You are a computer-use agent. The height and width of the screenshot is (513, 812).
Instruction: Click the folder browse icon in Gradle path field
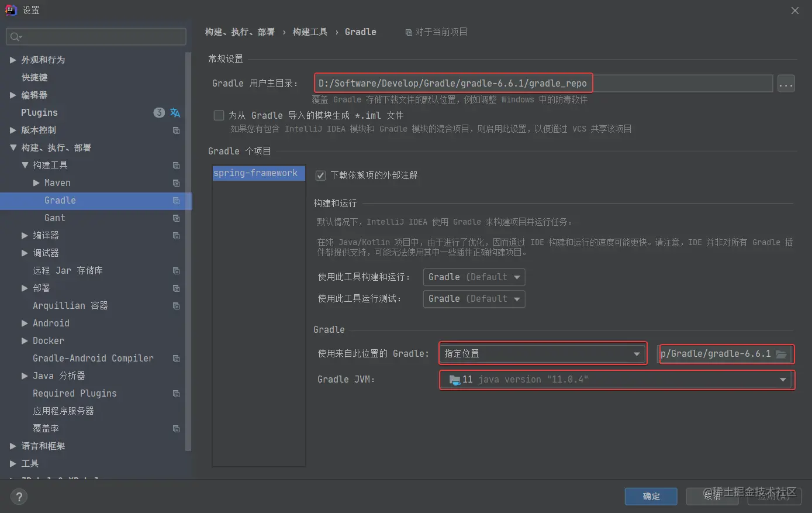[782, 354]
